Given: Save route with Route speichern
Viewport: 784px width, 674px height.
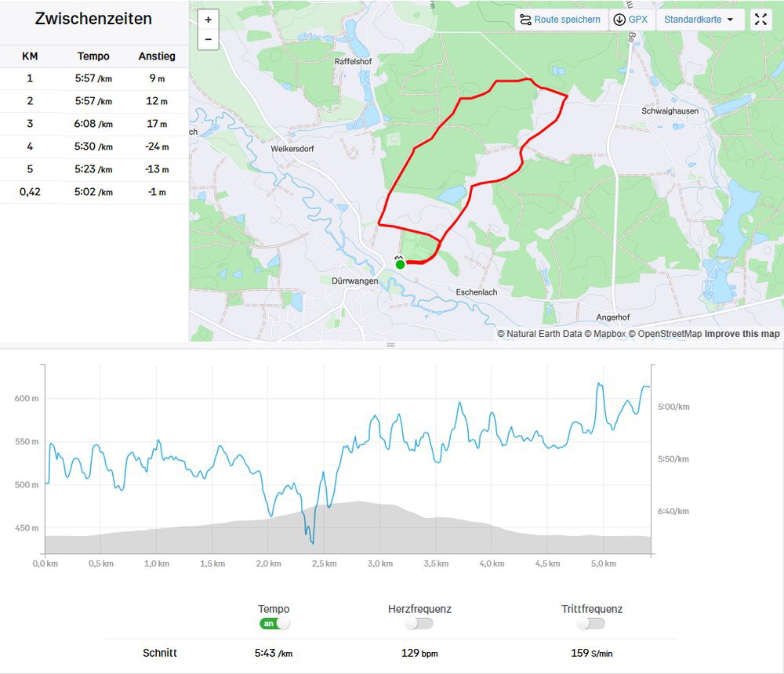Looking at the screenshot, I should tap(561, 20).
